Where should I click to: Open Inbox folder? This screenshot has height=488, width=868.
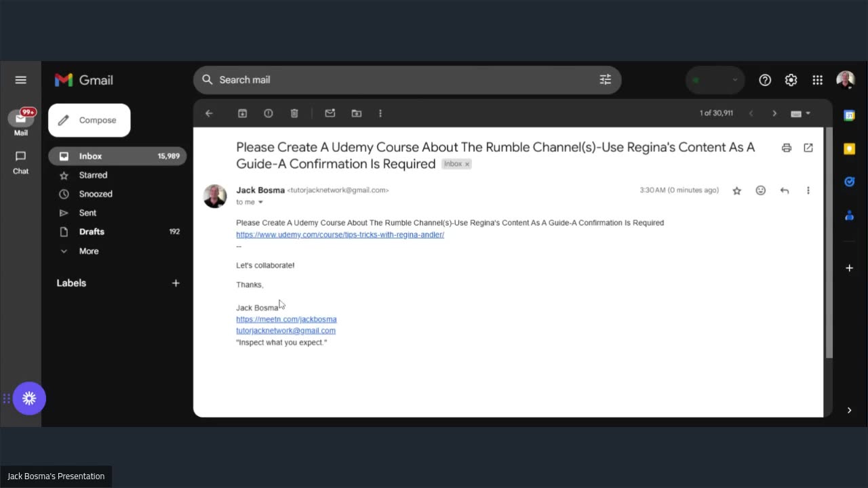point(117,156)
